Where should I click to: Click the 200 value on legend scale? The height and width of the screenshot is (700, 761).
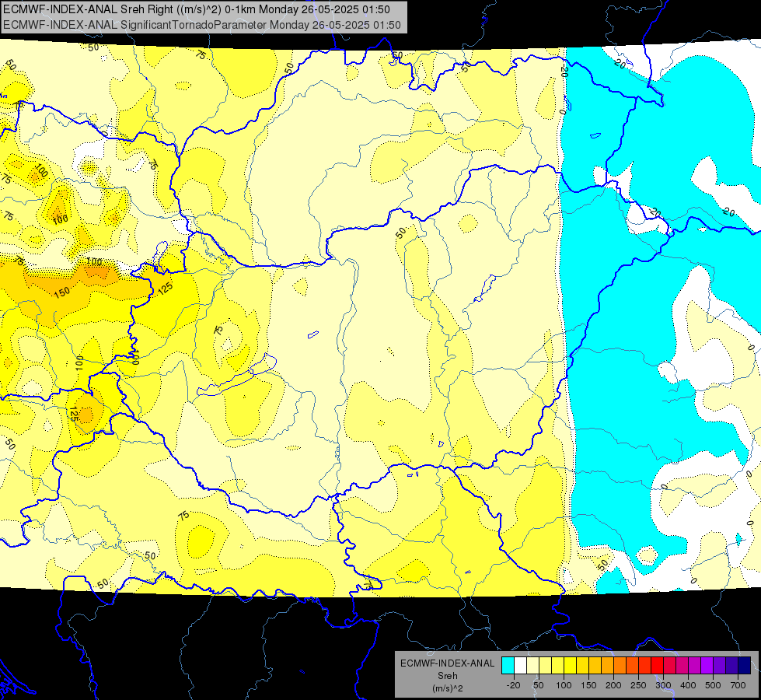pos(613,685)
